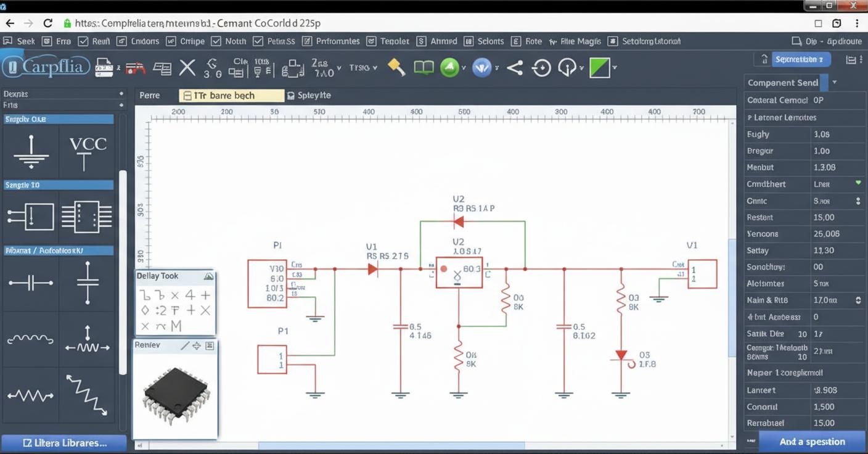Toggle the Notth checkbox
Screen dimensions: 868x454
216,41
